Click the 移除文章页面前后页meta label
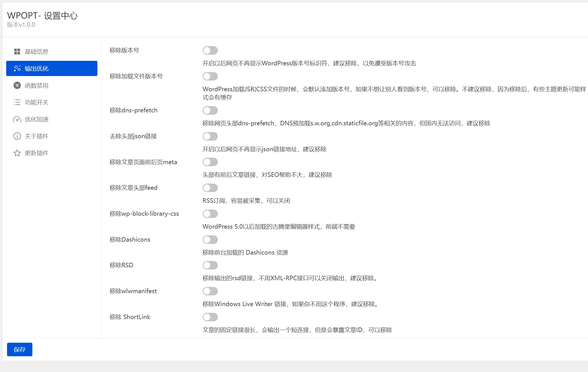This screenshot has width=588, height=372. [143, 162]
